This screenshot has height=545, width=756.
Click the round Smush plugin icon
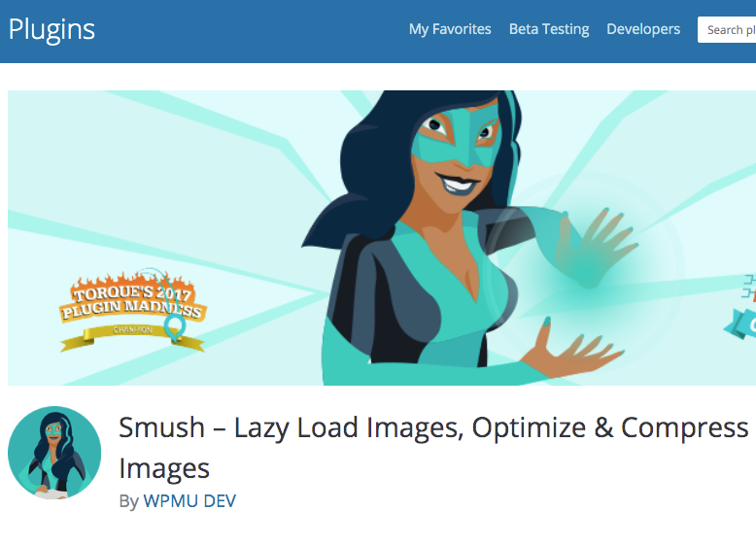click(54, 453)
